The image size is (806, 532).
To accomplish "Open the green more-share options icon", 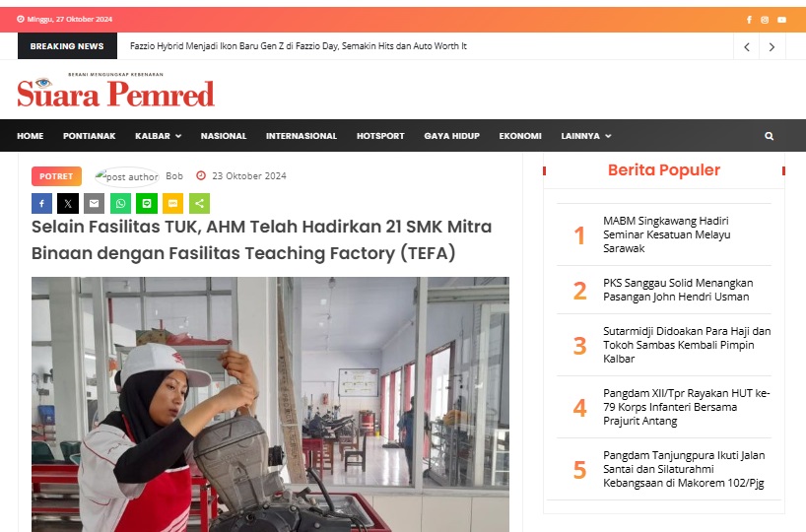I will pos(199,204).
